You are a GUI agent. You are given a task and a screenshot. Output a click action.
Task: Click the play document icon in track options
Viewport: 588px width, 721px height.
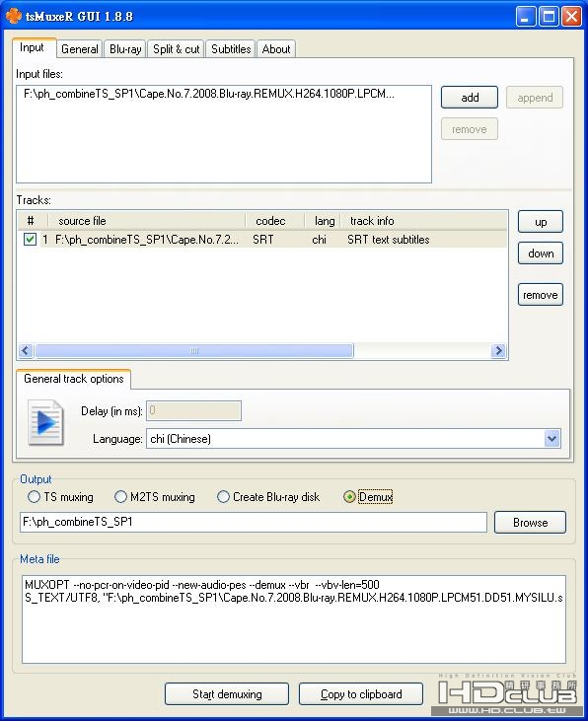[45, 422]
